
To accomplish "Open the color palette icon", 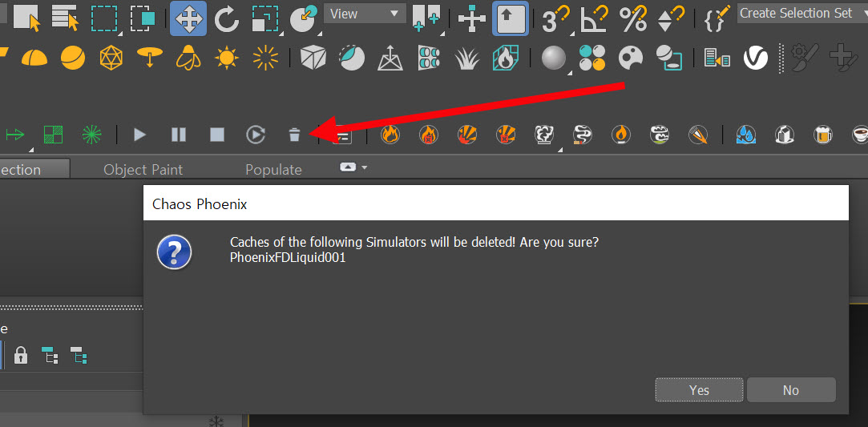I will pyautogui.click(x=631, y=58).
